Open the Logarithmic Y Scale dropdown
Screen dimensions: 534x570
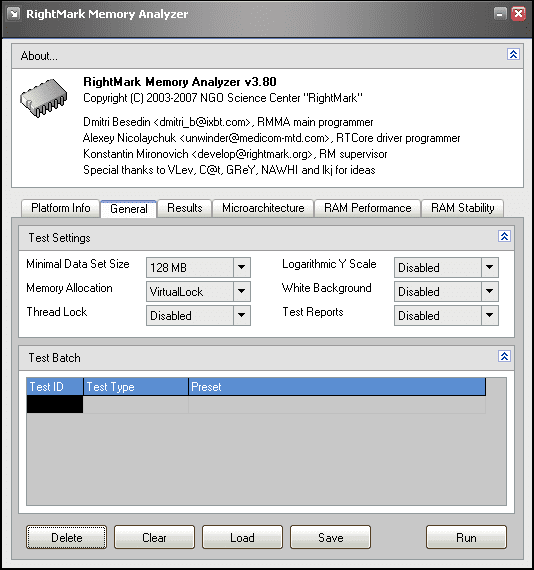pos(446,268)
